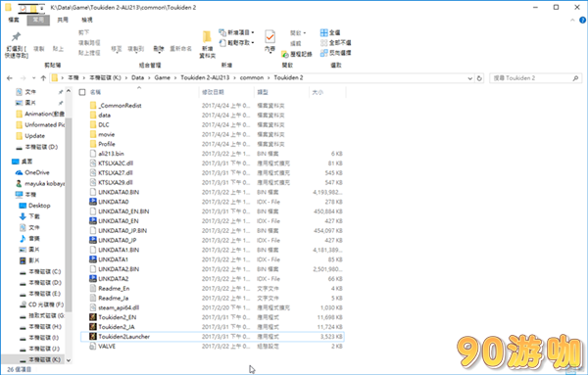Click Data in the breadcrumb path
This screenshot has width=588, height=375.
pyautogui.click(x=137, y=78)
